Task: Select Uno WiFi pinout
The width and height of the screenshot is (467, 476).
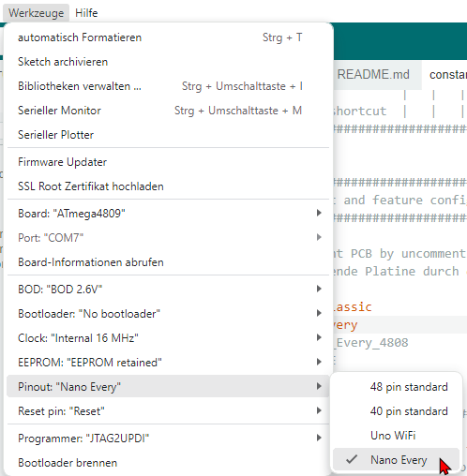Action: 396,436
